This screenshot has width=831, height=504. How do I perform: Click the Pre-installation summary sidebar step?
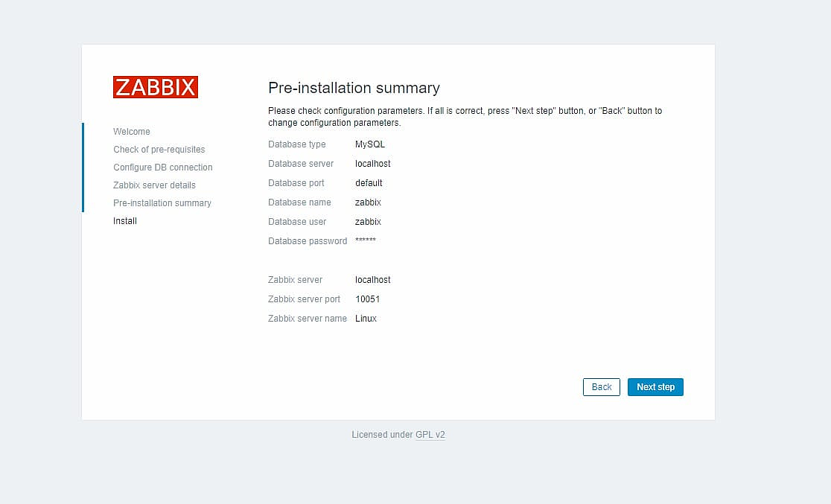[x=162, y=203]
